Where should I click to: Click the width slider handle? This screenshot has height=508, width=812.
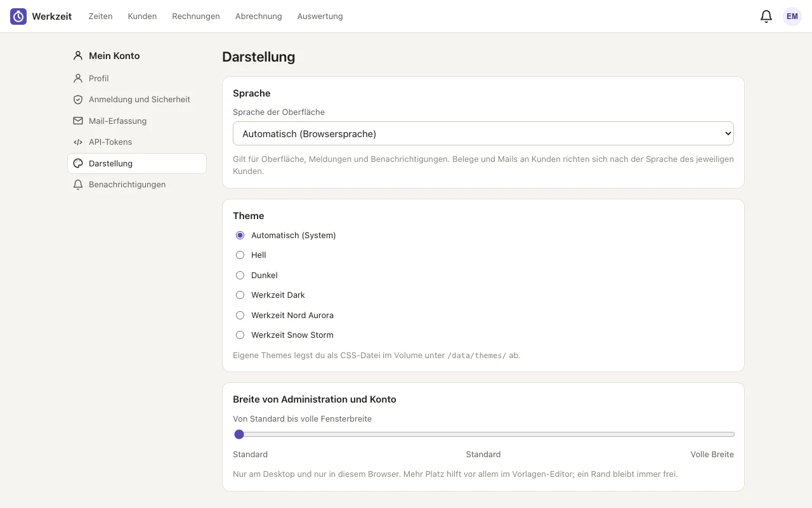click(239, 434)
